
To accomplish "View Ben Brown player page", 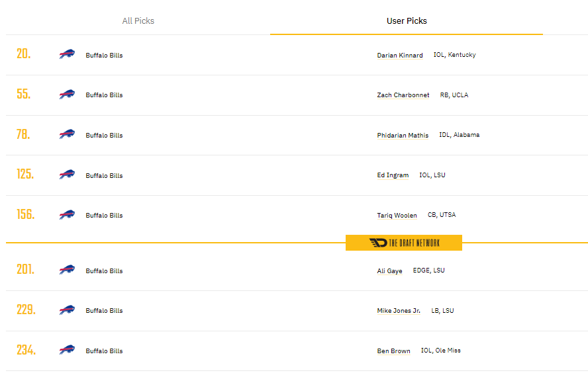I will pos(393,351).
